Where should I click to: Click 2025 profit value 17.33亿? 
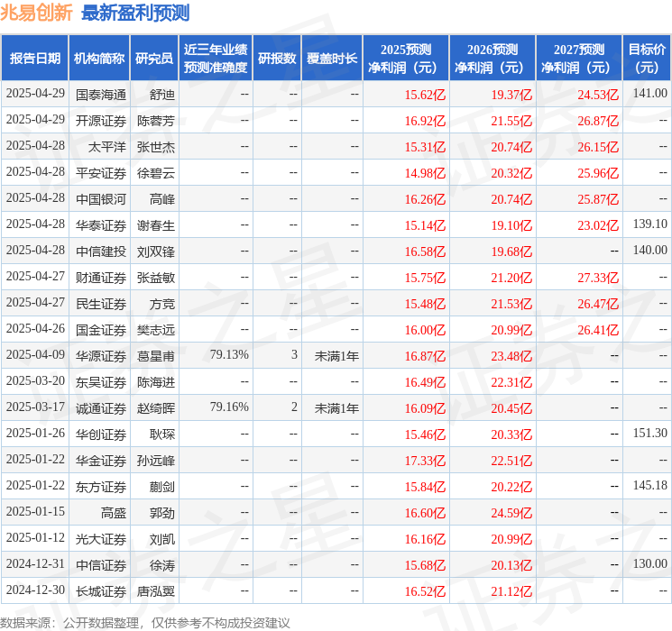[x=425, y=461]
